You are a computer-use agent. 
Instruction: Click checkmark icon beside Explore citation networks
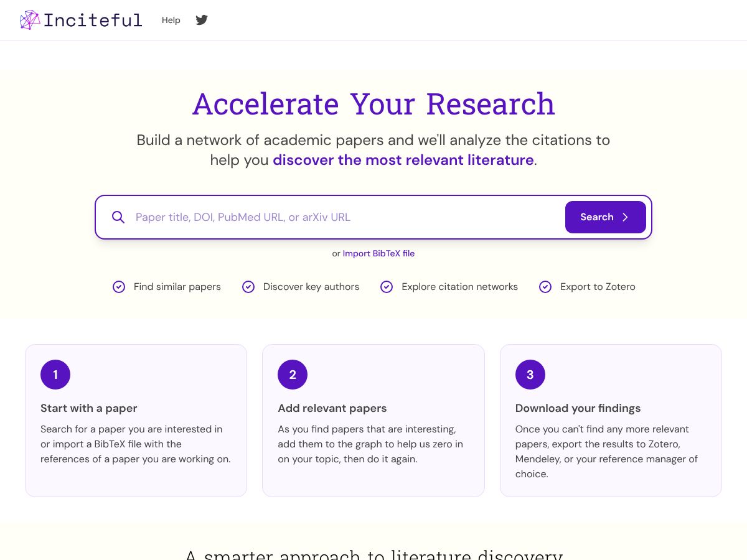[387, 287]
